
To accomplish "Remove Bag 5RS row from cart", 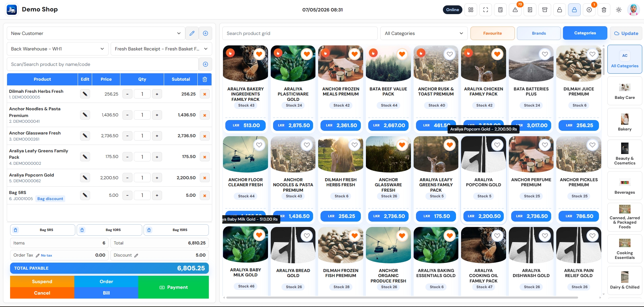I will (205, 195).
